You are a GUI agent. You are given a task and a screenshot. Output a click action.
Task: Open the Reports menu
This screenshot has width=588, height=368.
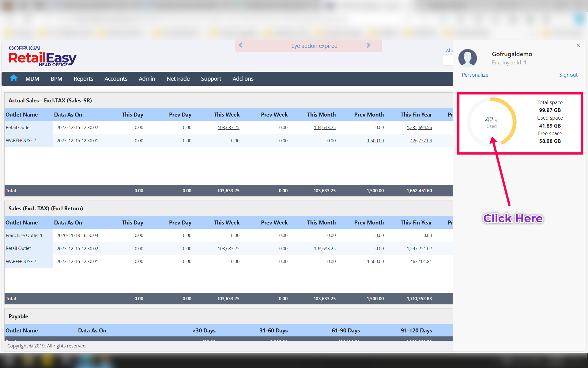[x=83, y=79]
